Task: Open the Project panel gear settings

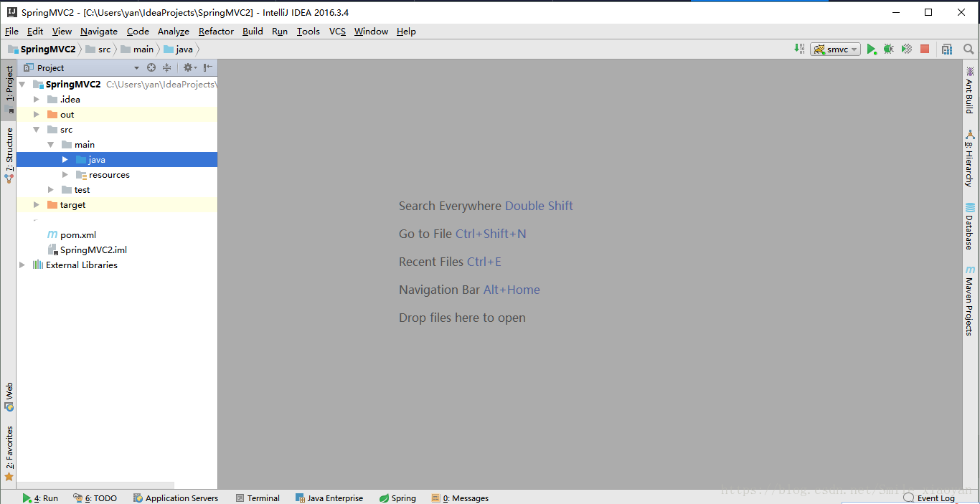Action: (189, 67)
